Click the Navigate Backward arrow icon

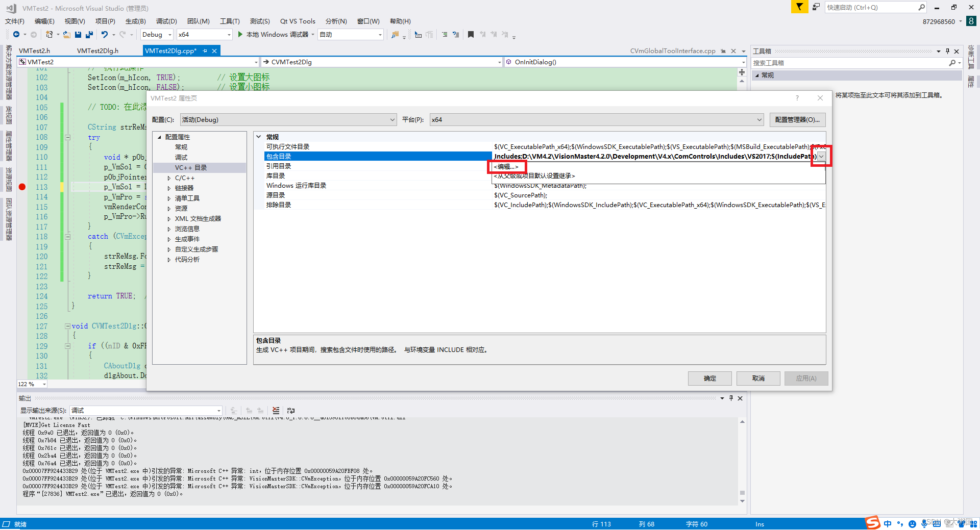[x=16, y=34]
